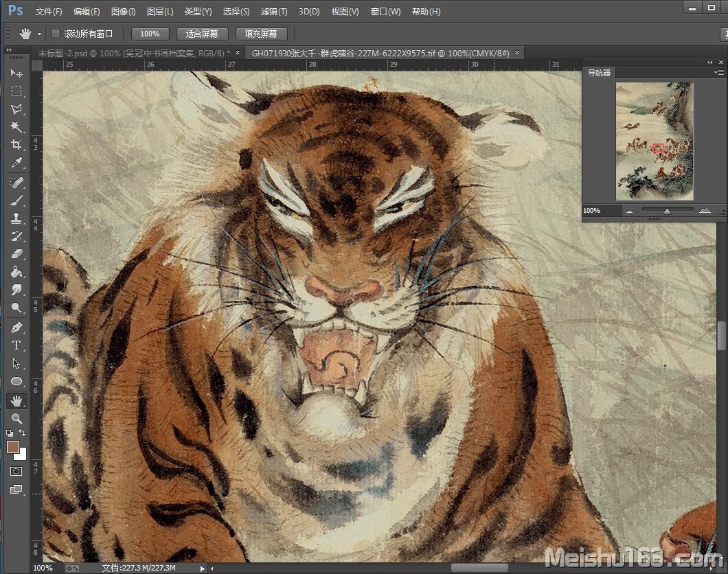Click the 100% zoom button
728x574 pixels.
click(x=150, y=34)
